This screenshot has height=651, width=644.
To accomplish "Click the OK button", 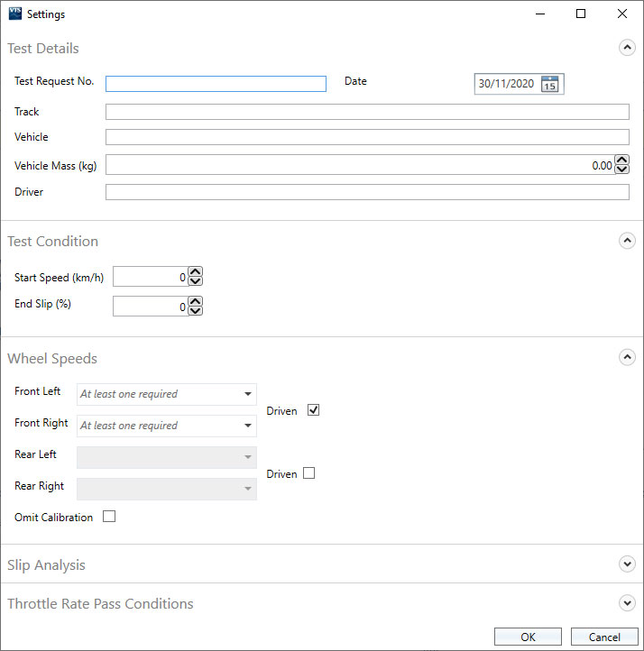I will tap(528, 637).
